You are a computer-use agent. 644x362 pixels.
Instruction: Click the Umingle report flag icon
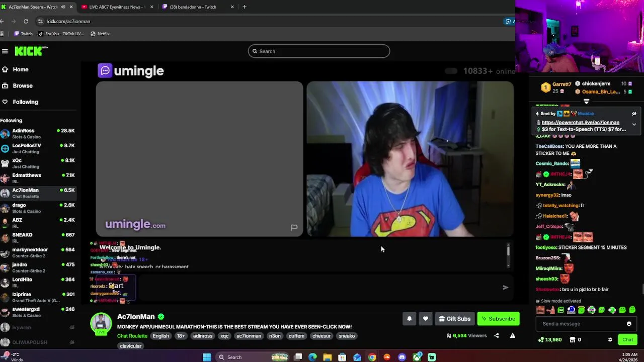294,228
